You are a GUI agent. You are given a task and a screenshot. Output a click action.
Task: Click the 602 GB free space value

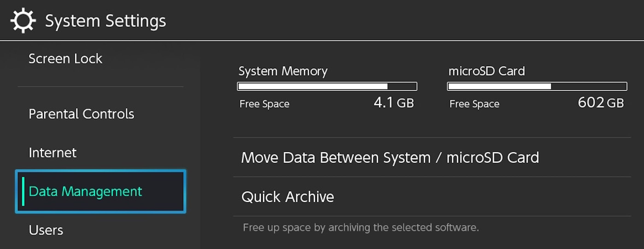pos(600,103)
